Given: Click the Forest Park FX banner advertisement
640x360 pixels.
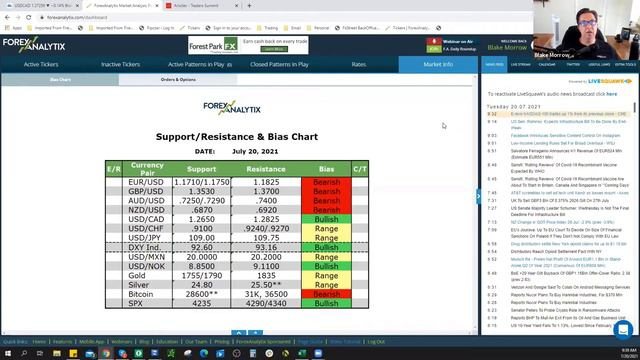Looking at the screenshot, I should coord(248,45).
